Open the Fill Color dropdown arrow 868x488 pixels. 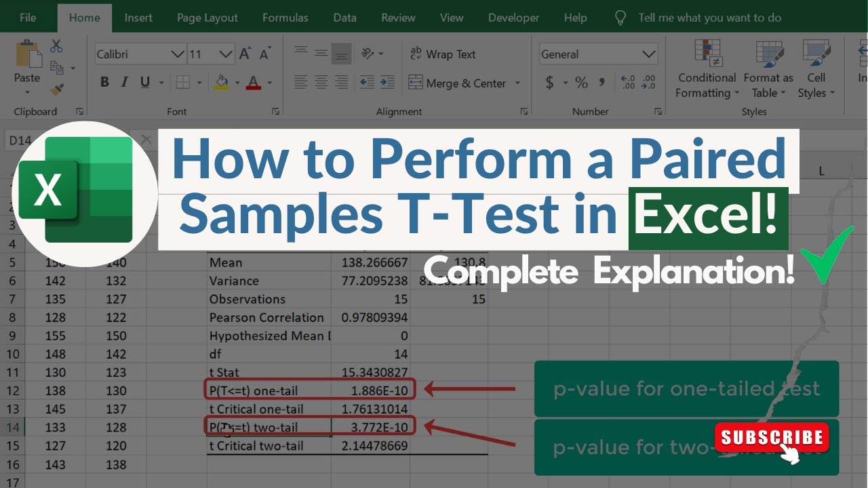(237, 83)
